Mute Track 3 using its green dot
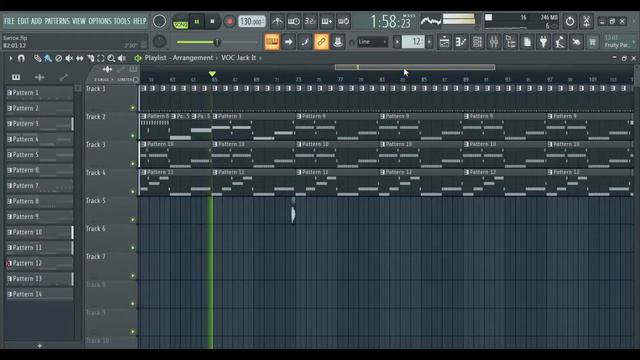 point(133,164)
